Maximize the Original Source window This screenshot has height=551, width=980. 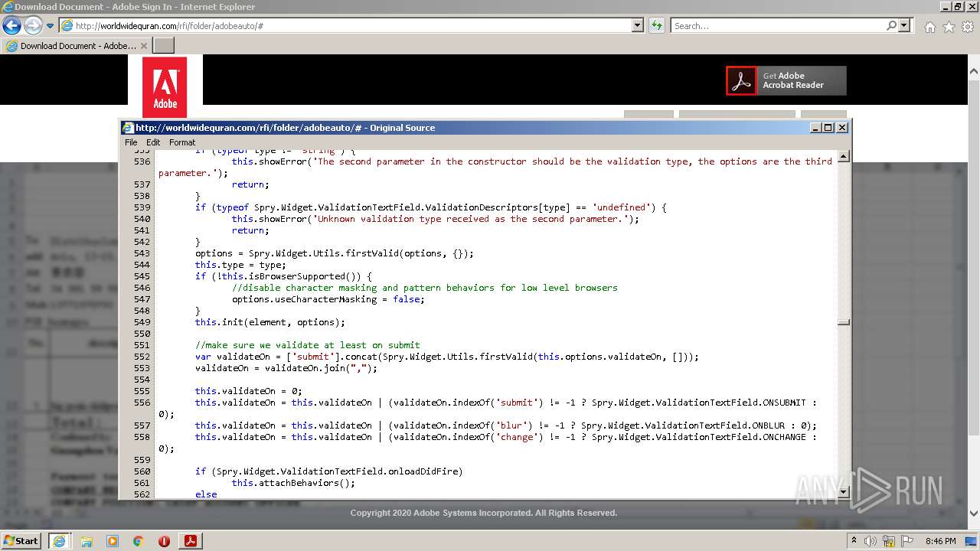pyautogui.click(x=828, y=128)
